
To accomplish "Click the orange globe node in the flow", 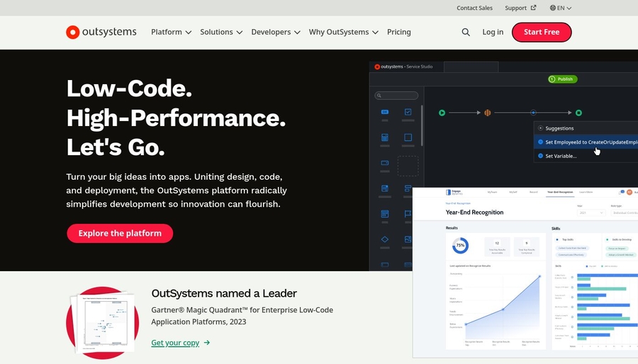I will (488, 113).
